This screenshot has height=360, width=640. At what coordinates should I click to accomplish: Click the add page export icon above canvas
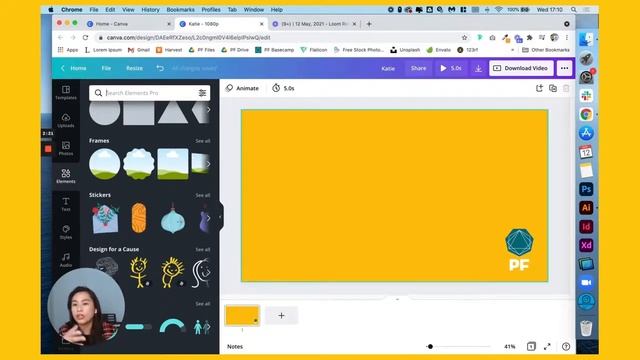(539, 88)
